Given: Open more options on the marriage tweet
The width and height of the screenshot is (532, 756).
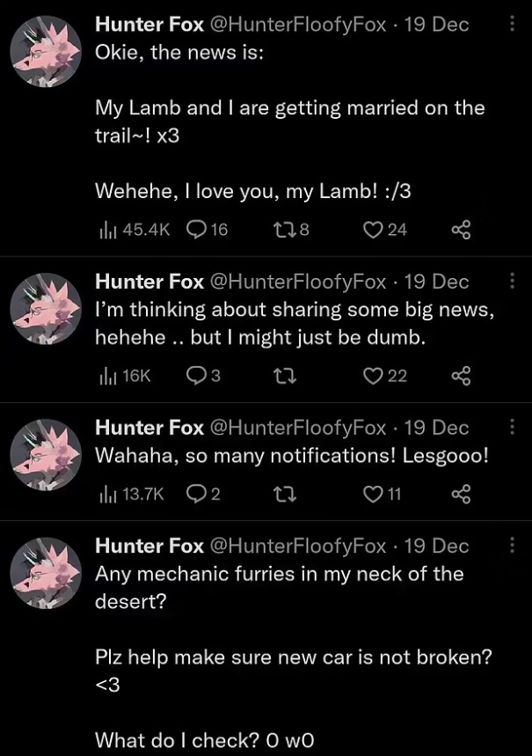Looking at the screenshot, I should [x=513, y=24].
